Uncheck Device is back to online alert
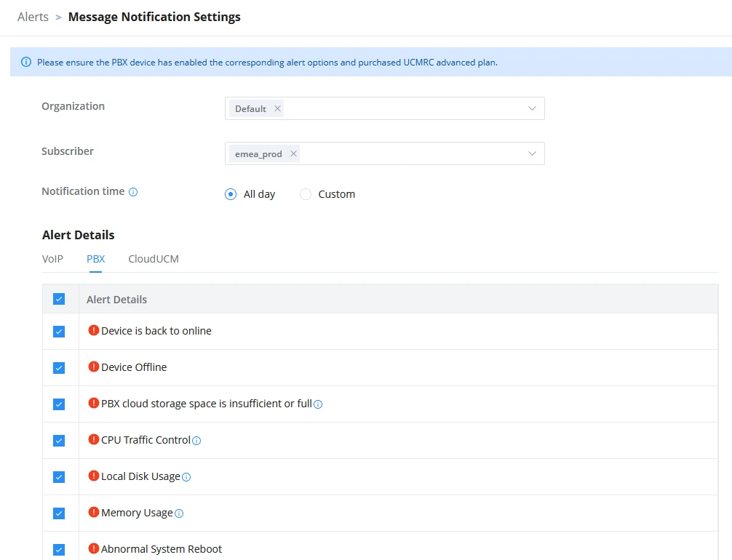Screen dimensions: 732x560 (x=59, y=332)
